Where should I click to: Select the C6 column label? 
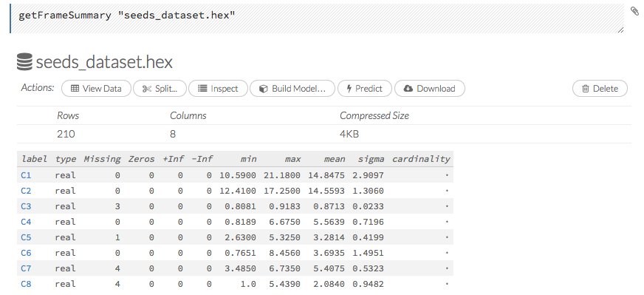pyautogui.click(x=26, y=253)
